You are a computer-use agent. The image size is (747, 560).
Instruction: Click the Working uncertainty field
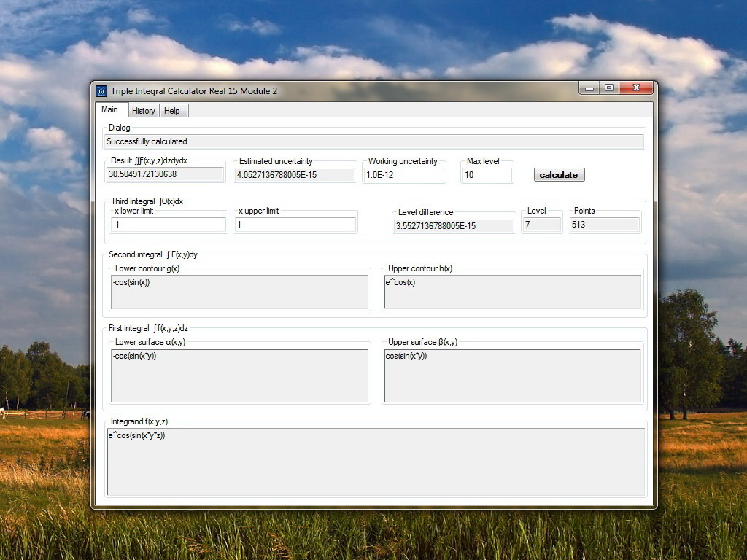403,175
